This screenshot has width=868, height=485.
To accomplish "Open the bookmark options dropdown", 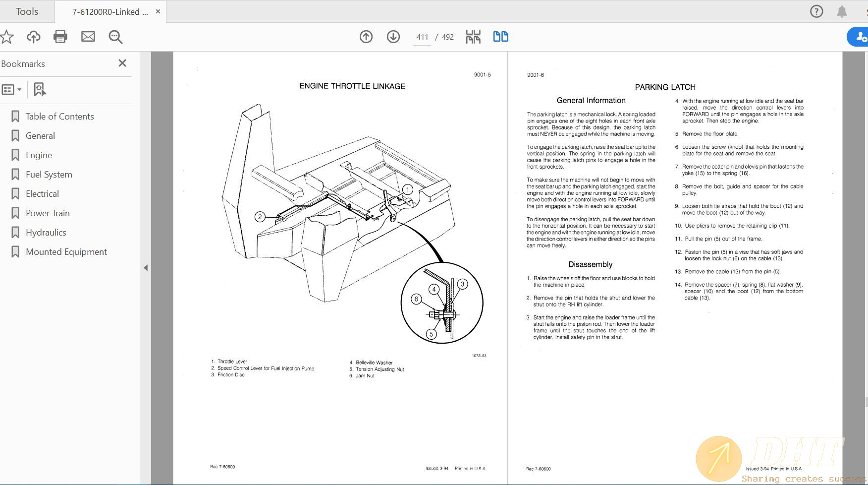I will [11, 89].
